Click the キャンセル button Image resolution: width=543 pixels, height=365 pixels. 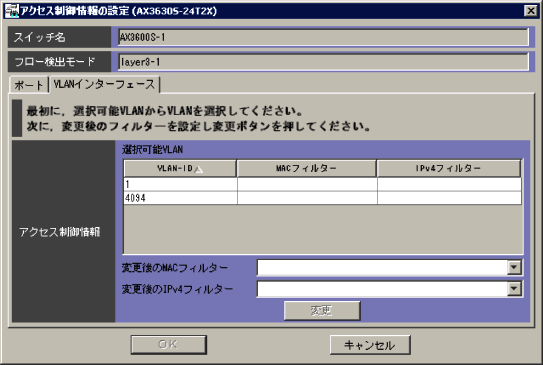[x=370, y=345]
